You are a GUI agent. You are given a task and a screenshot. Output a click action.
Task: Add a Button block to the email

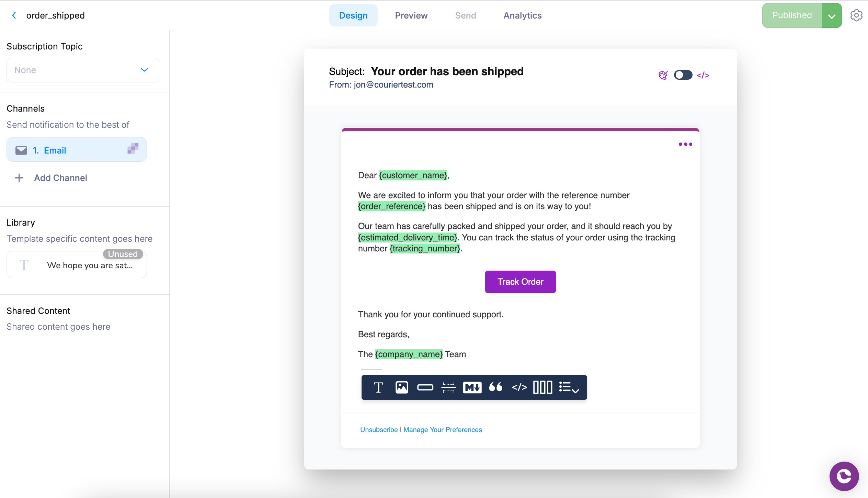(425, 387)
